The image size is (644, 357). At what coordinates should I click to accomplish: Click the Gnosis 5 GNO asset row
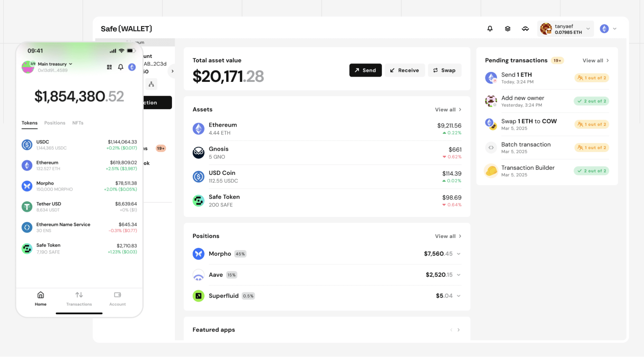tap(327, 153)
